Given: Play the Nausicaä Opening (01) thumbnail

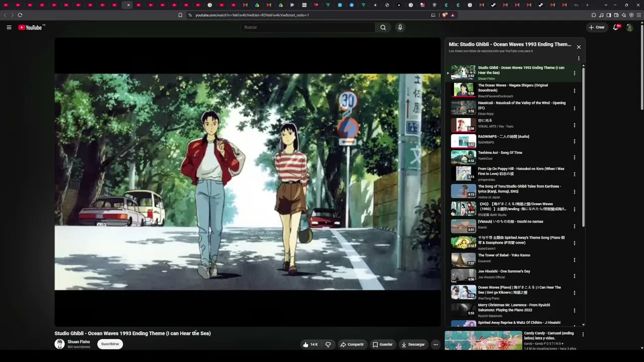Looking at the screenshot, I should [x=463, y=107].
